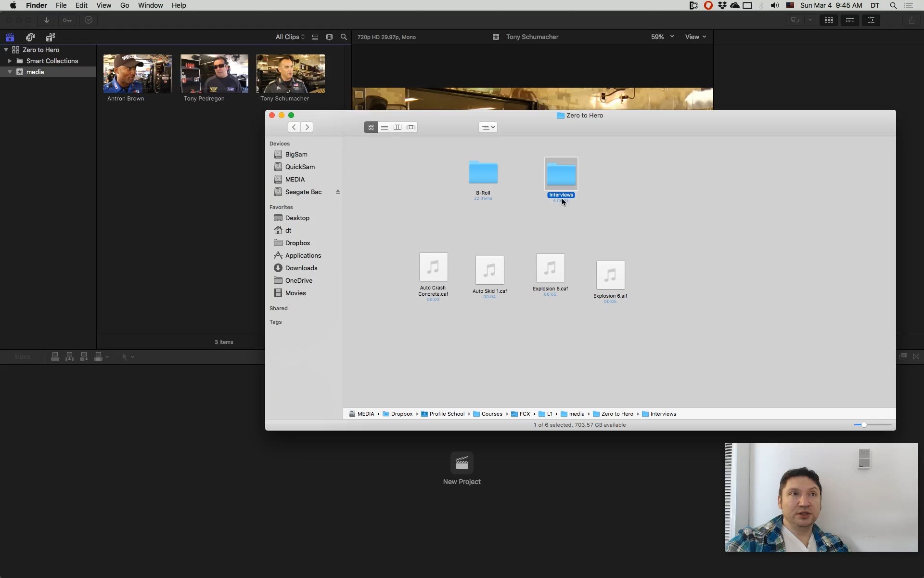The image size is (924, 578).
Task: Adjust the Finder icon size slider
Action: pos(864,425)
